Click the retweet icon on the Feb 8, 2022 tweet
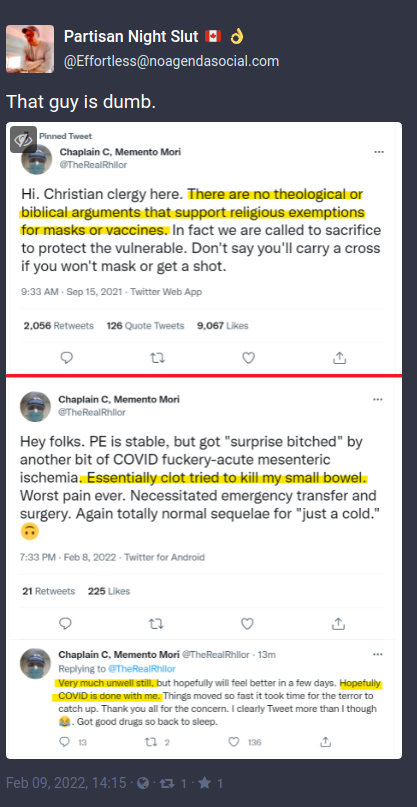The width and height of the screenshot is (417, 807). [x=156, y=624]
